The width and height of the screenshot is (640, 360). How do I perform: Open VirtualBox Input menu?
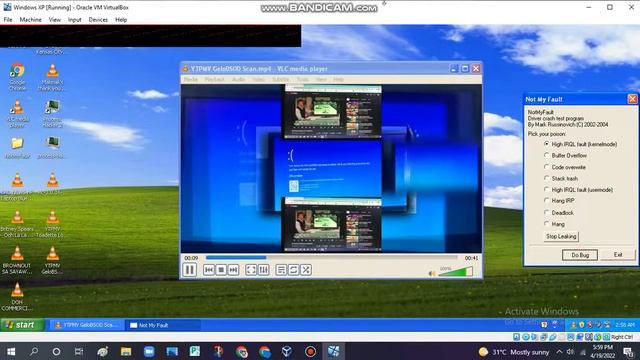click(x=74, y=20)
